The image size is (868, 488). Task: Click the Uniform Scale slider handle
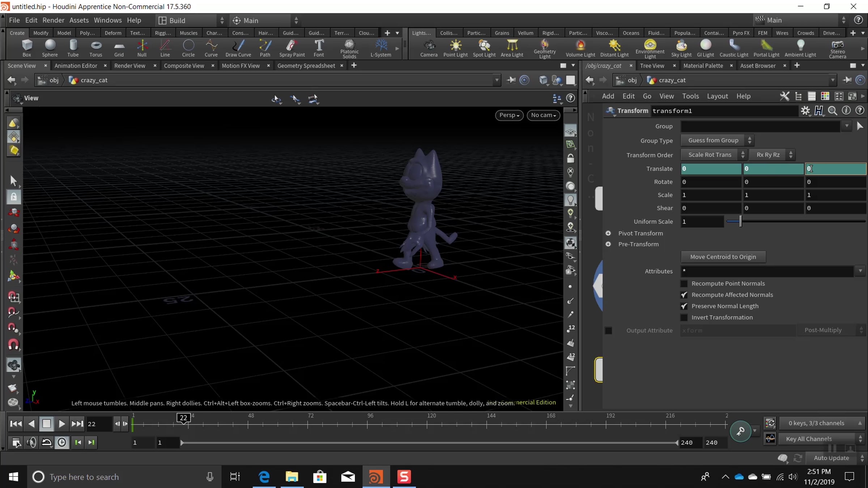pyautogui.click(x=740, y=221)
